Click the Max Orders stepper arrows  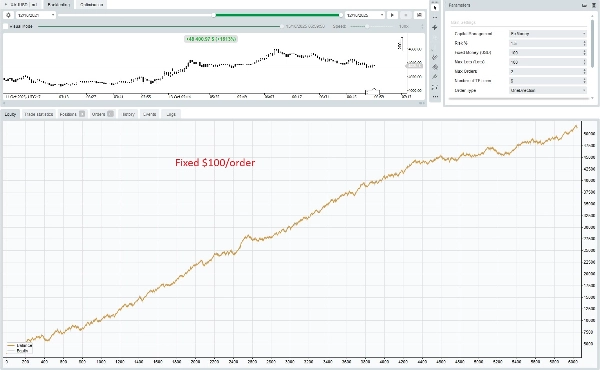[x=584, y=72]
